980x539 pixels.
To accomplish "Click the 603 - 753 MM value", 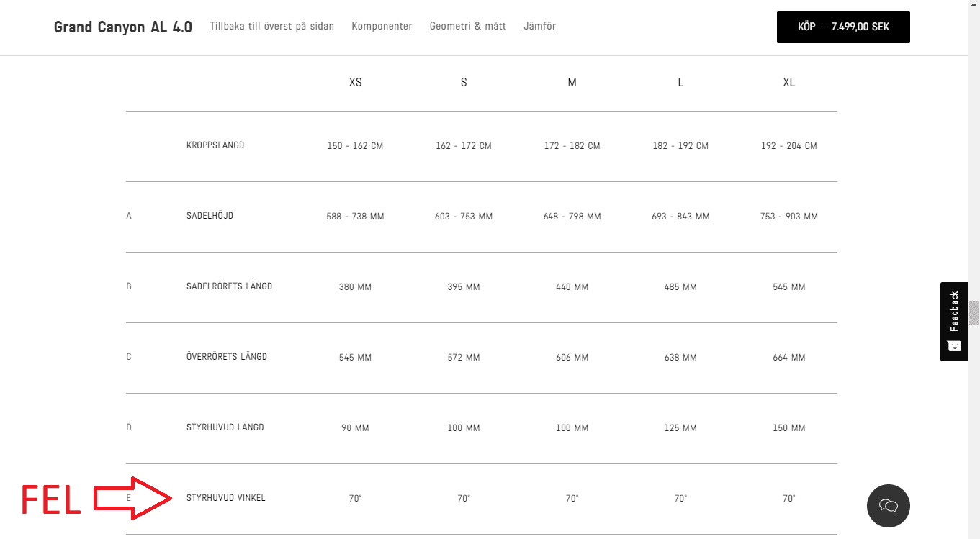I will pyautogui.click(x=464, y=217).
